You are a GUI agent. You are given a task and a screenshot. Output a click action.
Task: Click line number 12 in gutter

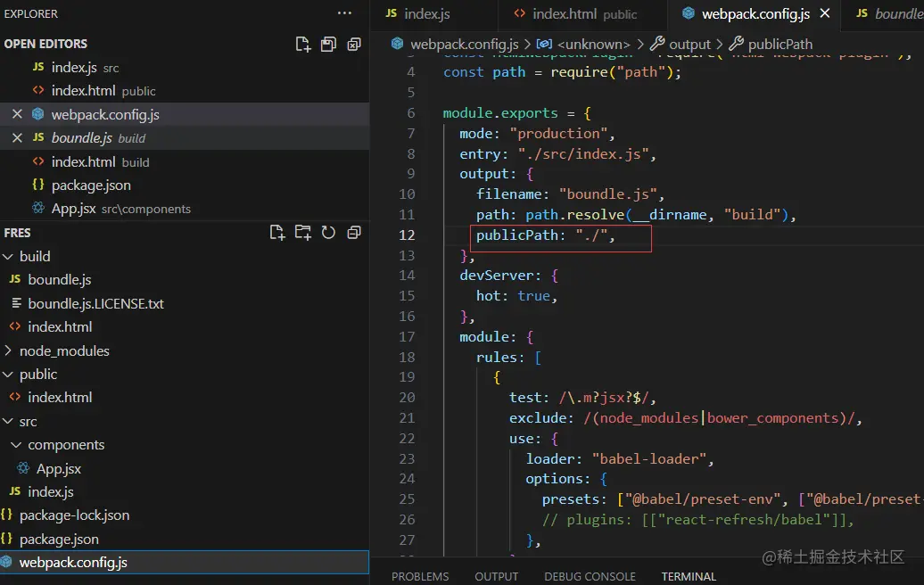407,235
